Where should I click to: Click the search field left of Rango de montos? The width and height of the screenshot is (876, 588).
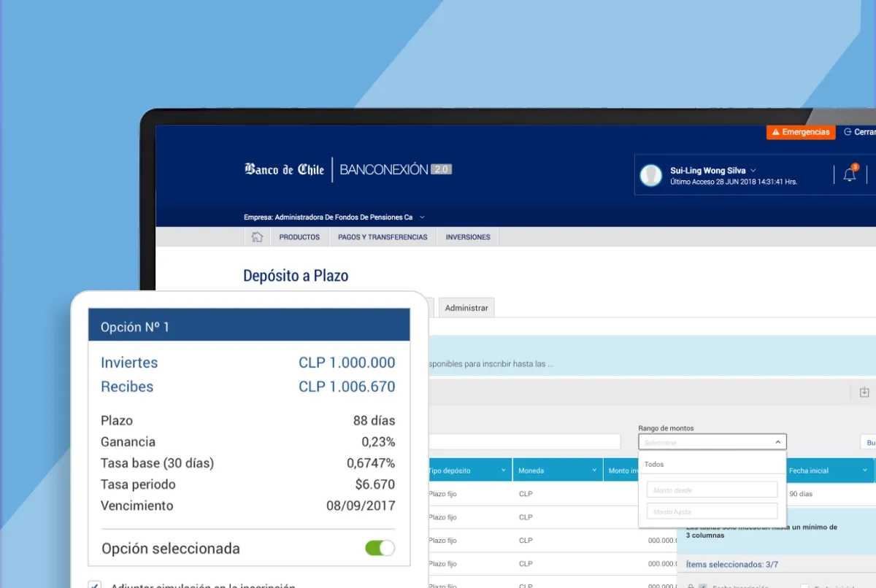point(524,442)
